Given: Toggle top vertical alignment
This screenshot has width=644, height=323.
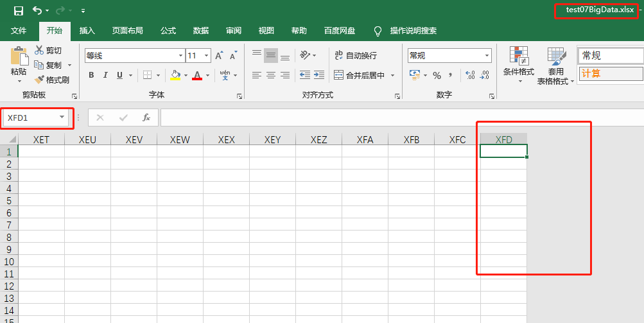Looking at the screenshot, I should [x=257, y=55].
